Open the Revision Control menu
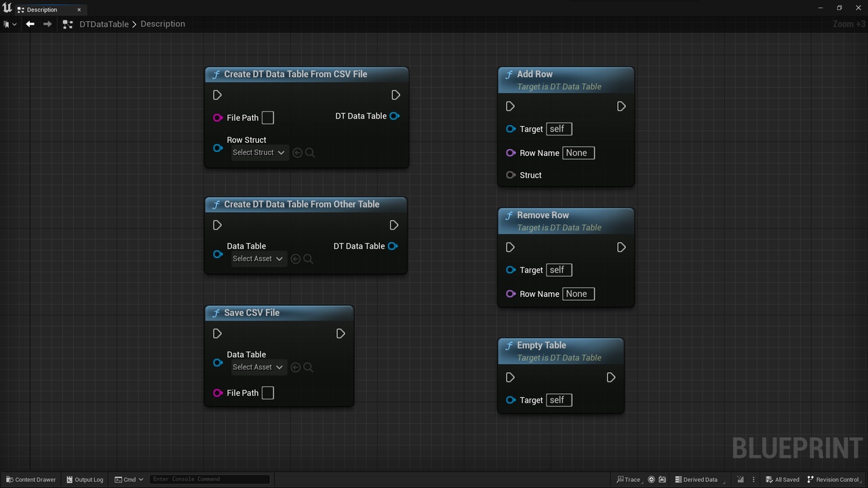Viewport: 868px width, 488px height. click(833, 479)
